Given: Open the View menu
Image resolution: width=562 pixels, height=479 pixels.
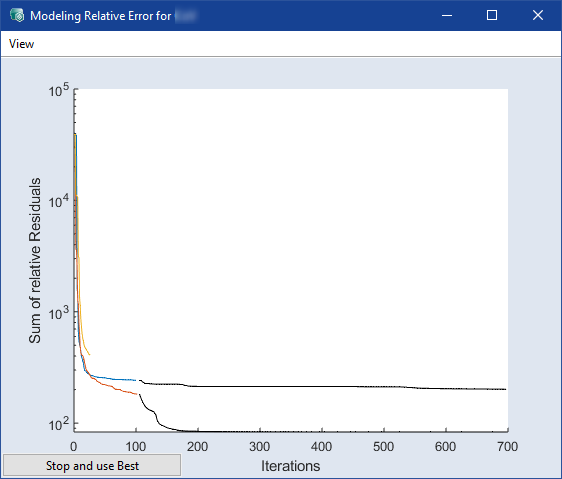Looking at the screenshot, I should tap(21, 44).
